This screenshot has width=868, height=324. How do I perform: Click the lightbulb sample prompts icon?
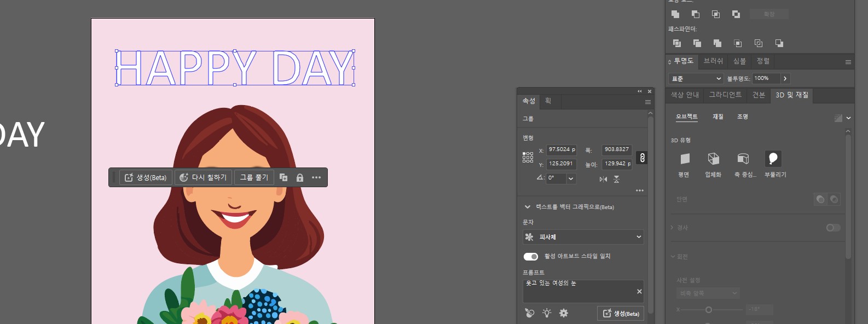pyautogui.click(x=547, y=313)
